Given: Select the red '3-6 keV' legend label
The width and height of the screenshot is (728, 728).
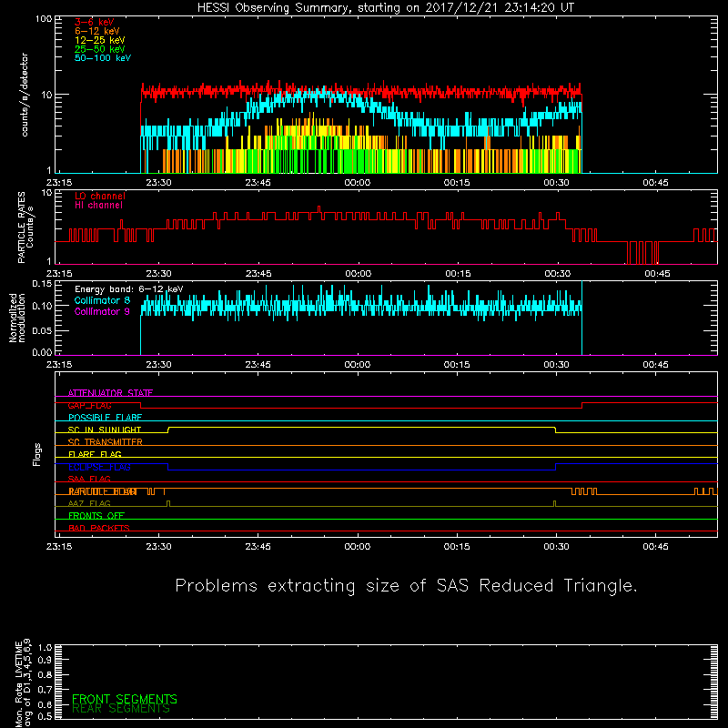Looking at the screenshot, I should point(95,22).
